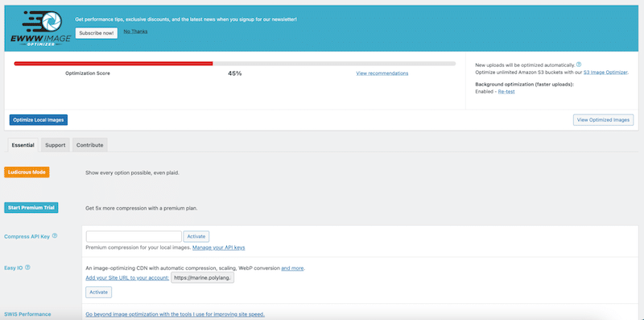Open the S3 Image Optimizer link
This screenshot has height=320, width=644.
pyautogui.click(x=605, y=72)
